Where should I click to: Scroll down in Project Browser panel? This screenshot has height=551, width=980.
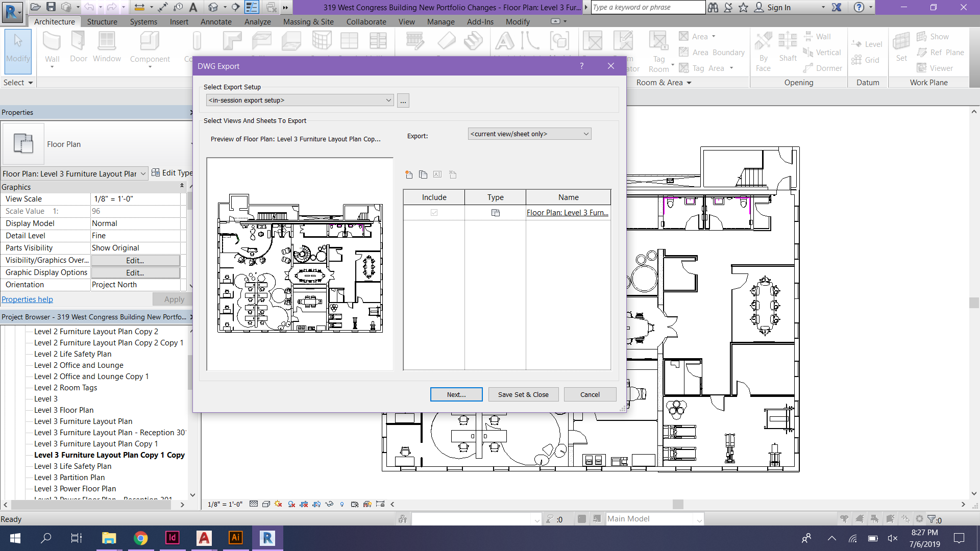[x=191, y=495]
